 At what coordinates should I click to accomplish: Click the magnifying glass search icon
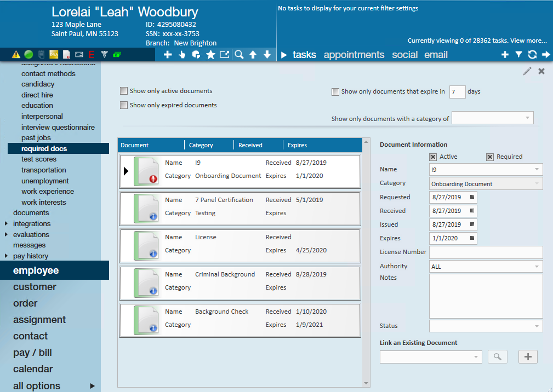coord(239,55)
